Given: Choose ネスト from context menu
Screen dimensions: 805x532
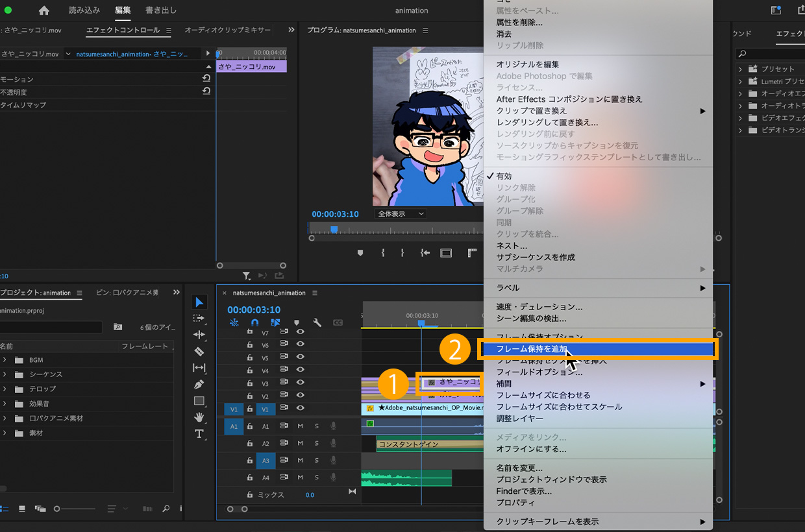Looking at the screenshot, I should [598, 246].
